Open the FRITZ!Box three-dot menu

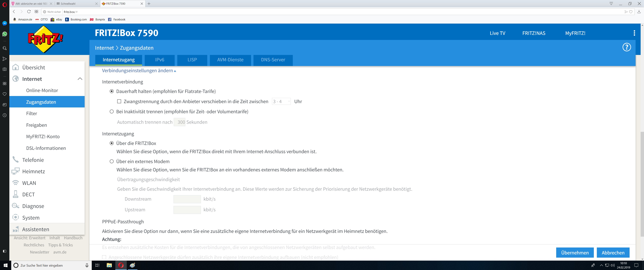(634, 33)
